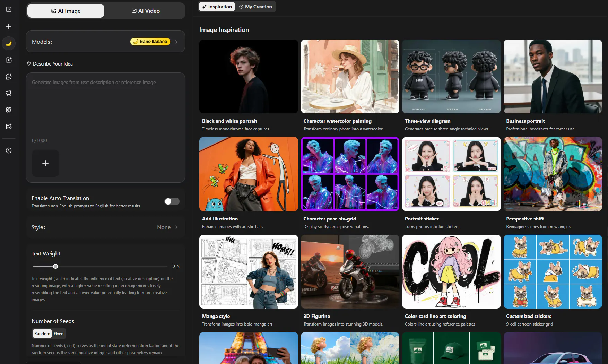The image size is (608, 364).
Task: Open the Add Illustration orange thumbnail
Action: (249, 174)
